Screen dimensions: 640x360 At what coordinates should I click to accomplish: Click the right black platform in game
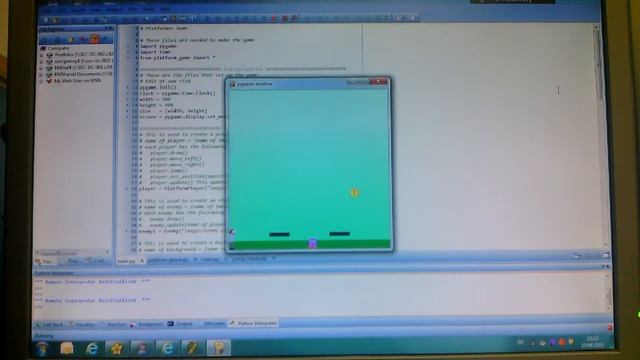click(x=340, y=234)
